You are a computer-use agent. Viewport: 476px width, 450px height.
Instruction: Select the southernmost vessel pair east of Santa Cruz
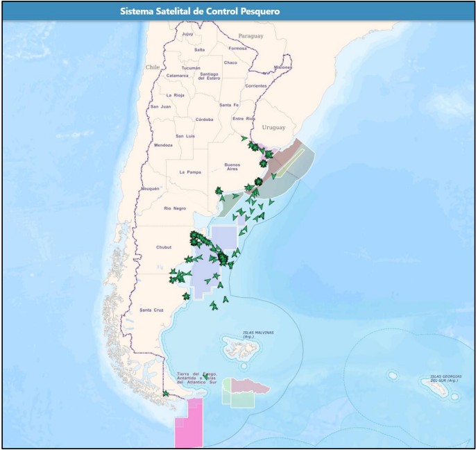click(214, 306)
